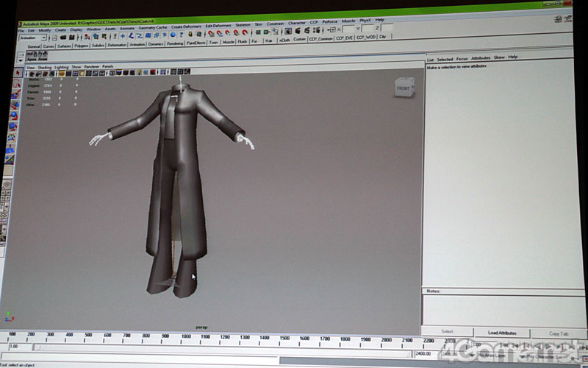Open the Animation menu set dropdown
Image resolution: width=588 pixels, height=368 pixels.
(x=32, y=37)
